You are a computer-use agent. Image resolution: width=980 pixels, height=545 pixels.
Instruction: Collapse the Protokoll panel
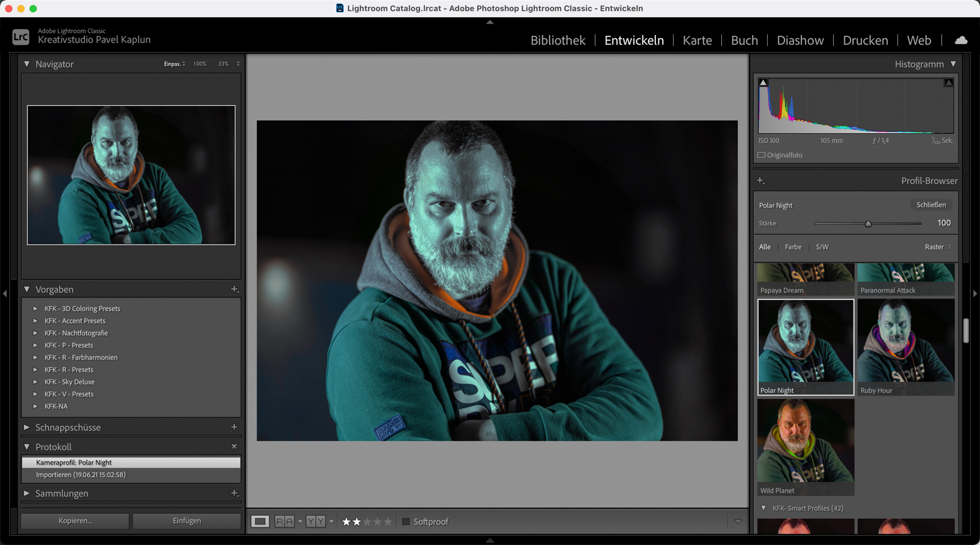27,447
